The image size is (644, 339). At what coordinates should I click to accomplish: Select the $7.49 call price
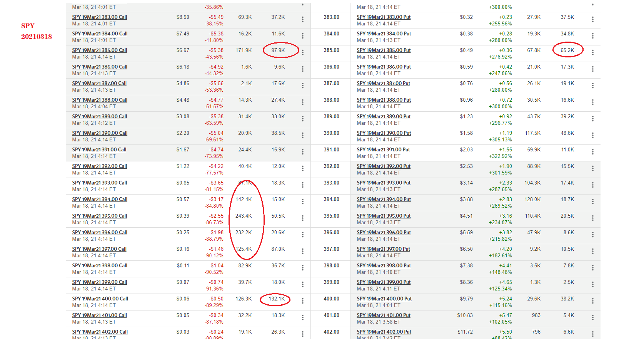point(183,34)
